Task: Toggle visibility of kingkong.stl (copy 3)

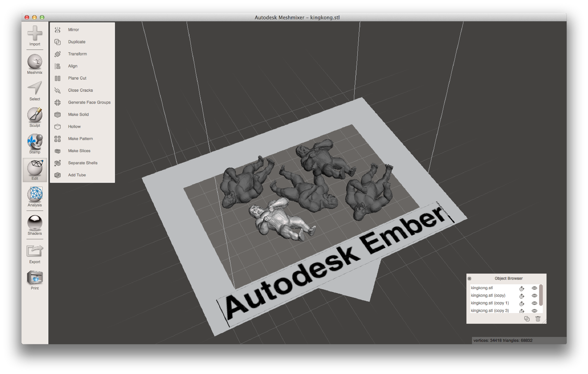Action: point(534,311)
